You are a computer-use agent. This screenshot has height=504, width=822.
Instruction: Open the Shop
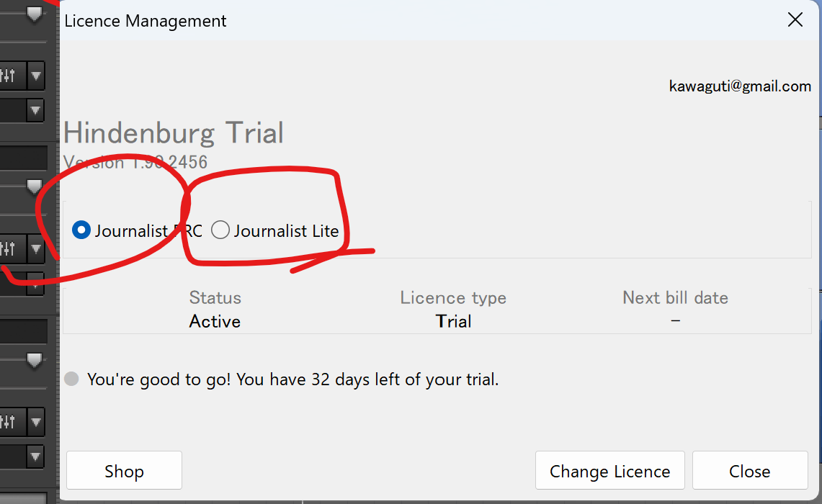point(124,470)
